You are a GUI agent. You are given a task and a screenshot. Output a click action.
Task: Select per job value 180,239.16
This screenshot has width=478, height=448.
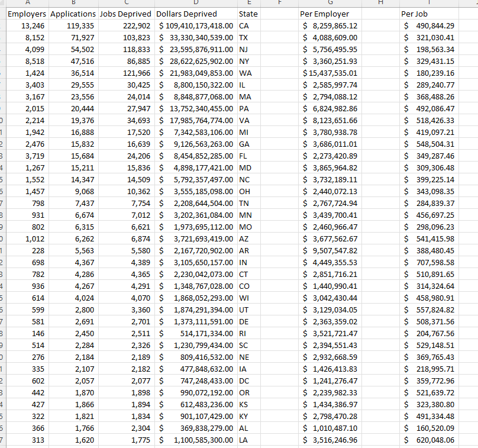[429, 73]
